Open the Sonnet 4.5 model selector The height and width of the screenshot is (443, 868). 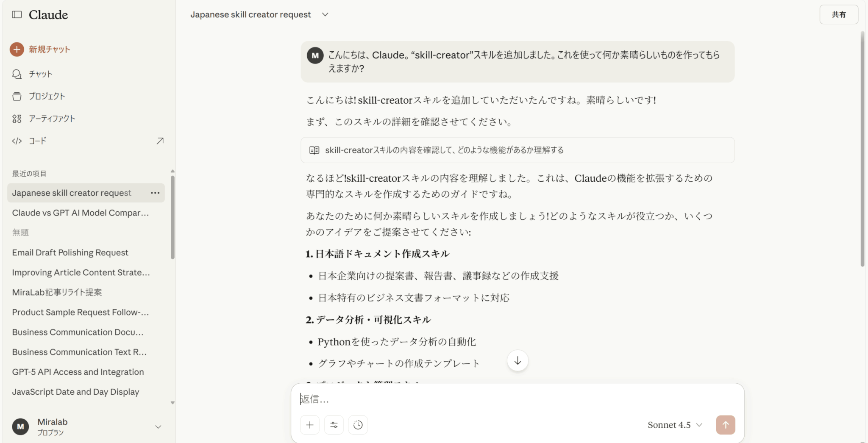(675, 425)
